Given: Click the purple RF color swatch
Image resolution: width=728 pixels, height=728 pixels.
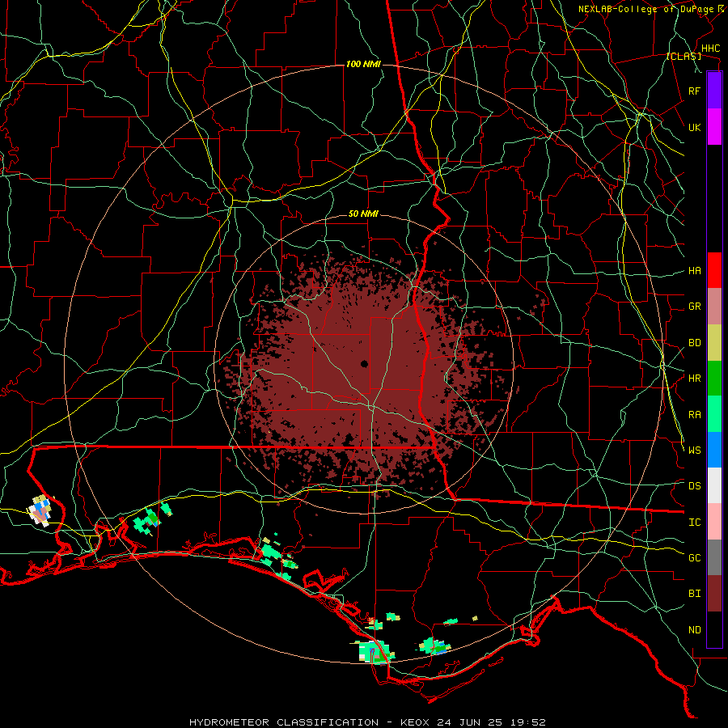Looking at the screenshot, I should 714,91.
